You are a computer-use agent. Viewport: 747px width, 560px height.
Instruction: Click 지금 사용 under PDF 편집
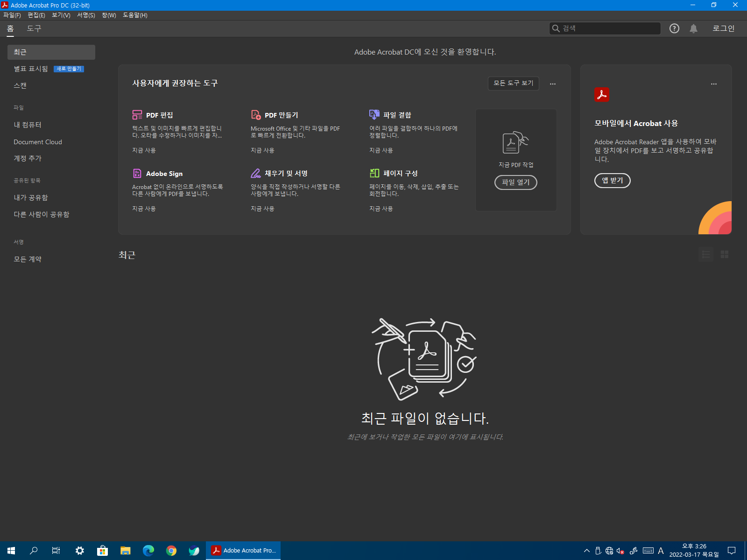click(144, 150)
